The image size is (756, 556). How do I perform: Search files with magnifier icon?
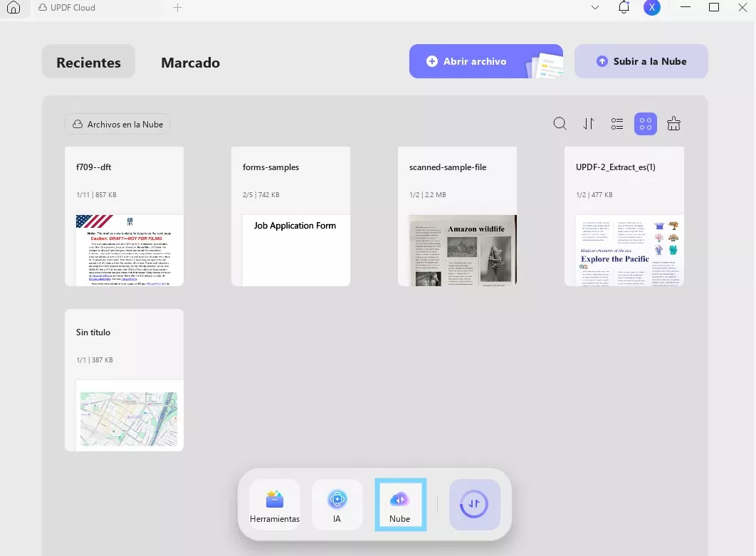tap(560, 124)
